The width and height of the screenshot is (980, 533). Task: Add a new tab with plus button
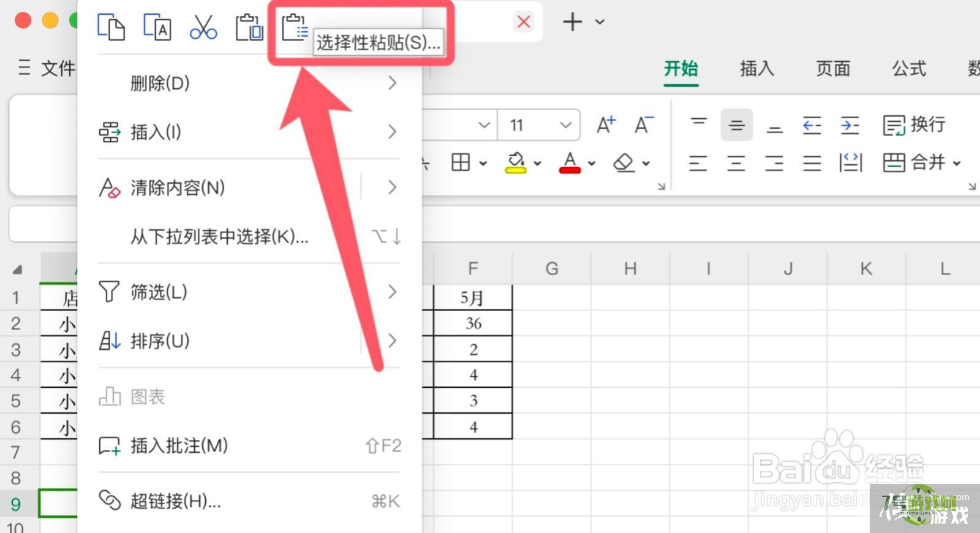point(573,22)
